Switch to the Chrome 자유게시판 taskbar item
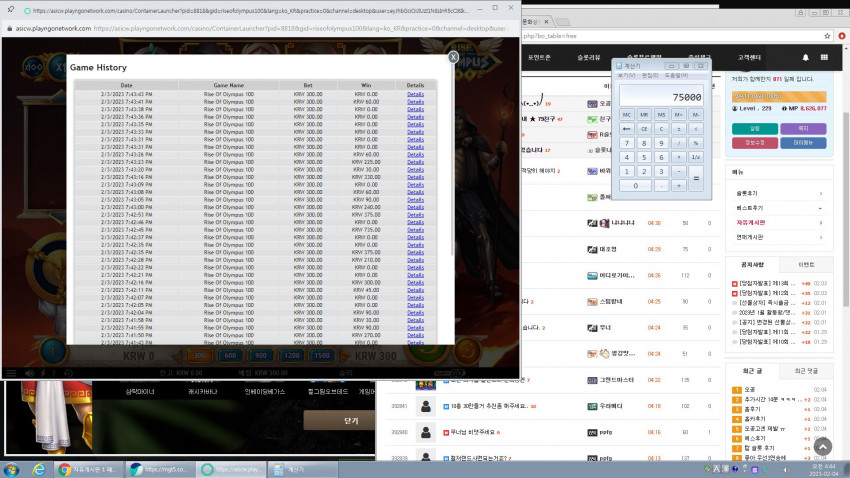Viewport: 850px width, 478px height. (x=88, y=469)
